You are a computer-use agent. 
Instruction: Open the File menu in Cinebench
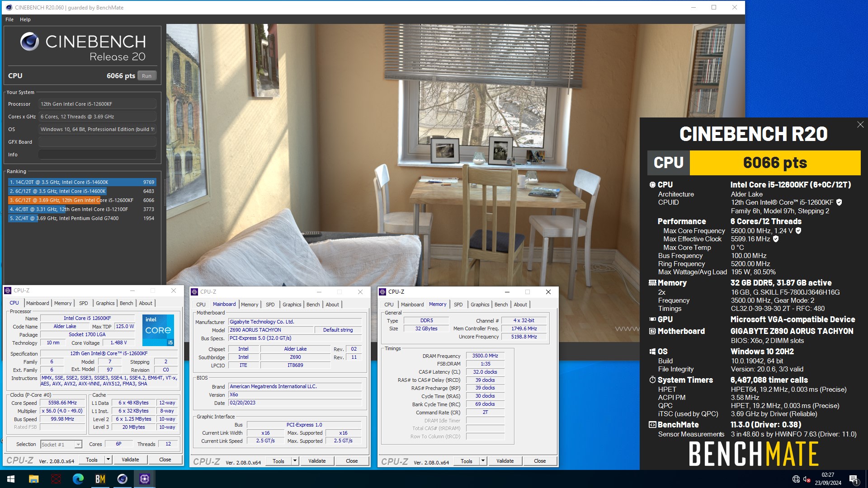[x=9, y=19]
